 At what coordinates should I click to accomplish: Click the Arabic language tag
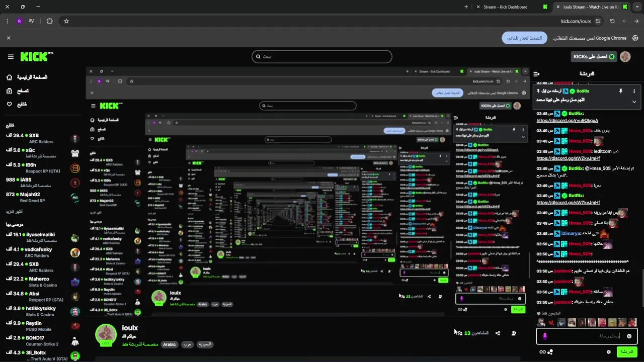[170, 344]
